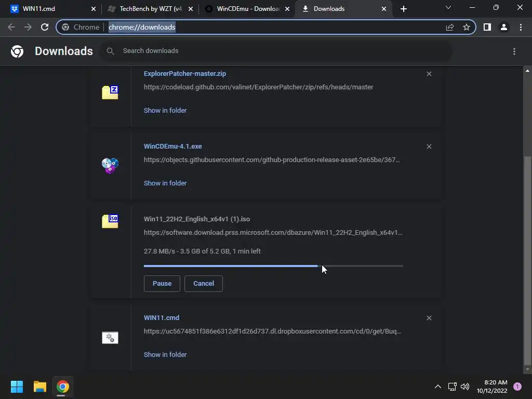Reload the current page
532x399 pixels.
(x=45, y=27)
